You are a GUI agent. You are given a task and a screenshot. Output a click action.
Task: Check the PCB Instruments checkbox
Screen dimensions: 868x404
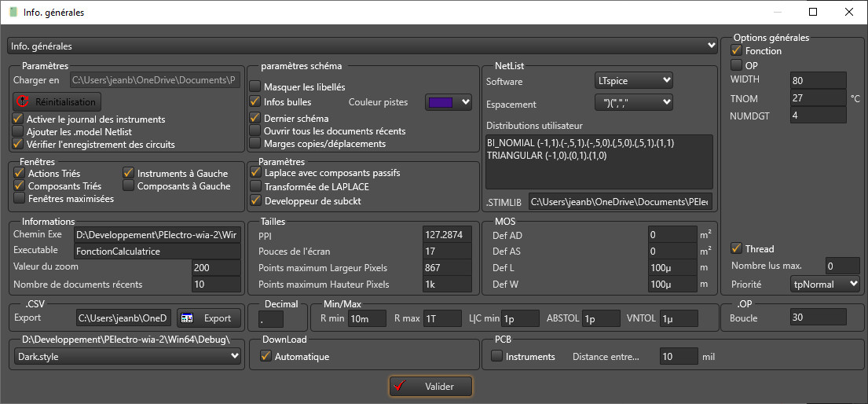point(497,357)
